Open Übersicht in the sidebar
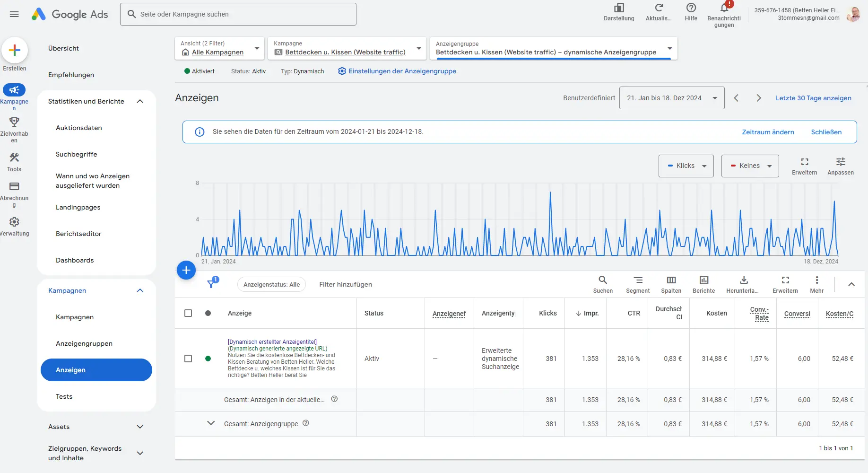The height and width of the screenshot is (473, 868). (x=63, y=48)
